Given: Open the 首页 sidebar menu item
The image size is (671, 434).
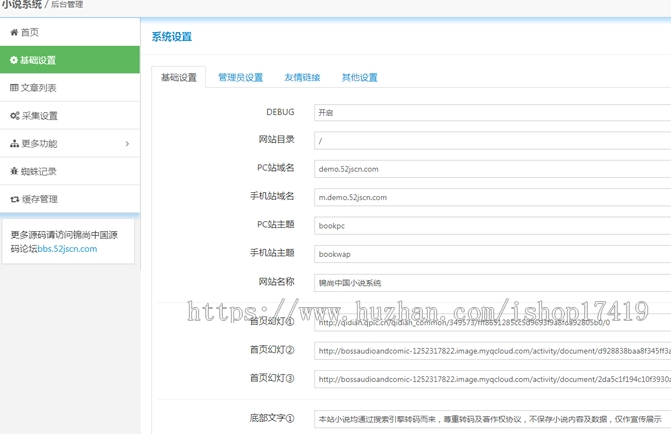Looking at the screenshot, I should click(x=70, y=32).
